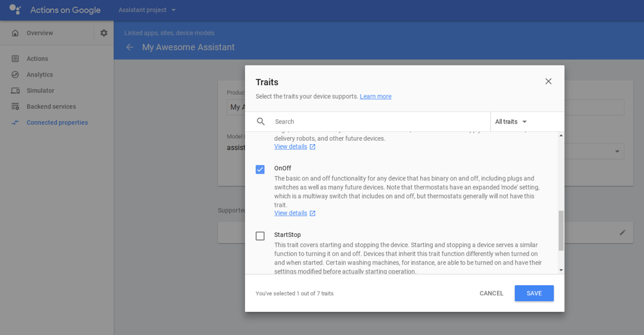
Task: Select Analytics in sidebar
Action: point(40,75)
